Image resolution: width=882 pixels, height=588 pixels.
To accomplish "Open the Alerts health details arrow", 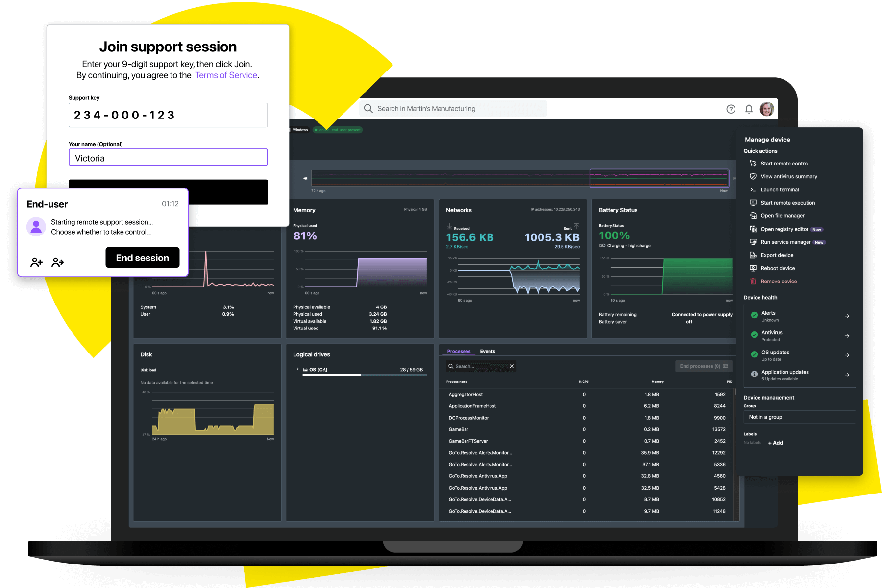I will click(847, 316).
